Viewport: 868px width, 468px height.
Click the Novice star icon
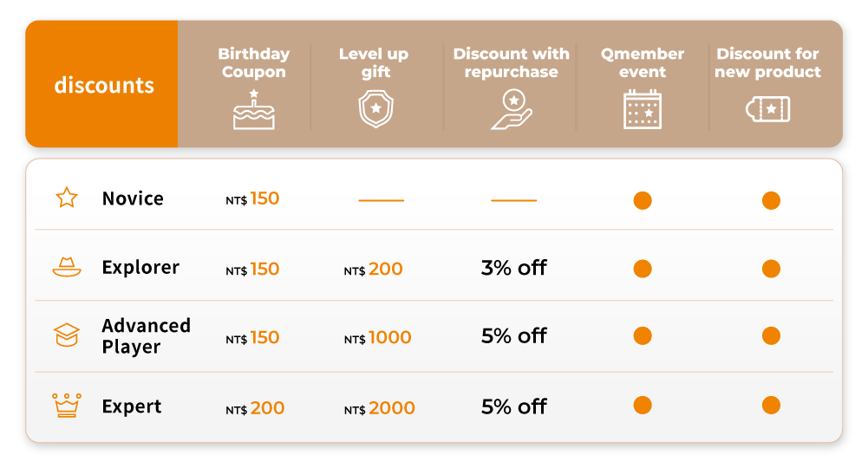67,198
